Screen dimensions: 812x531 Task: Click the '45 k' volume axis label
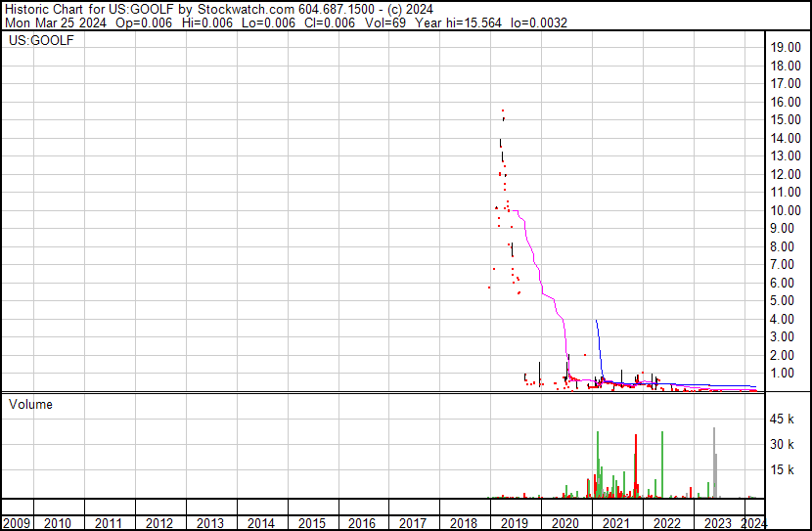[782, 419]
